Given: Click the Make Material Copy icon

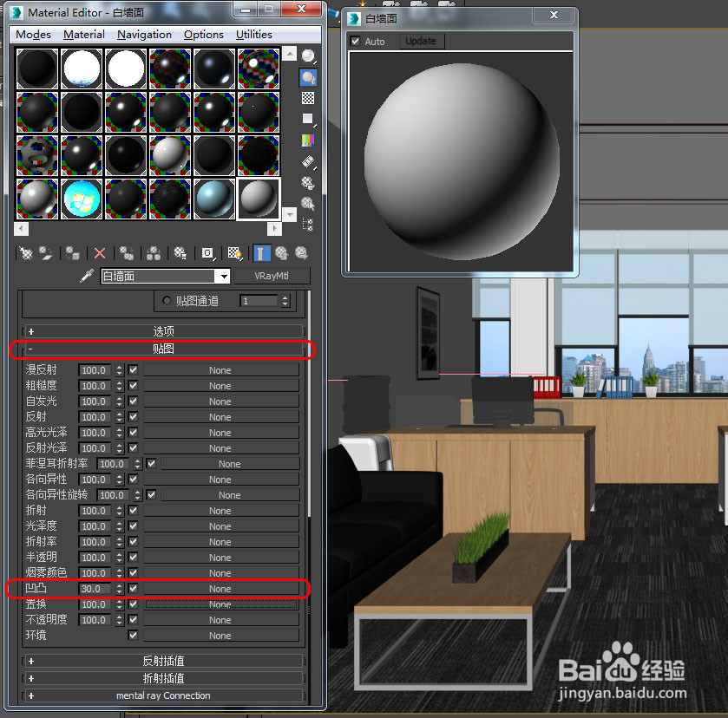Looking at the screenshot, I should 127,253.
